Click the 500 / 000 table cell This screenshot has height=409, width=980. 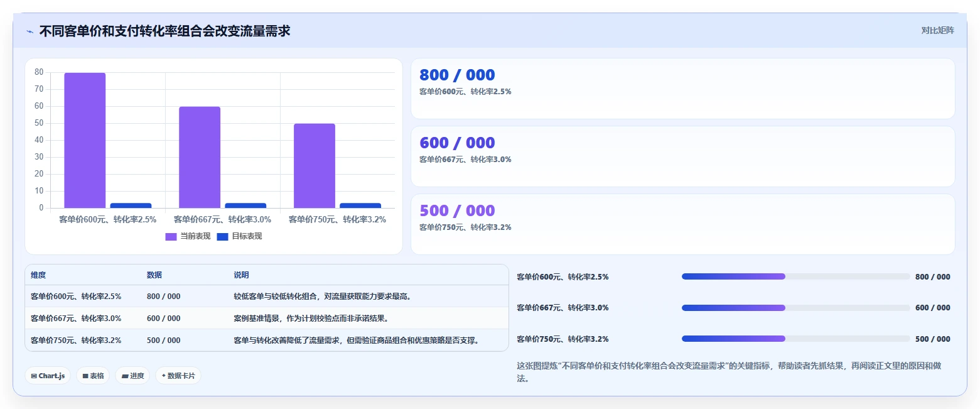tap(163, 341)
